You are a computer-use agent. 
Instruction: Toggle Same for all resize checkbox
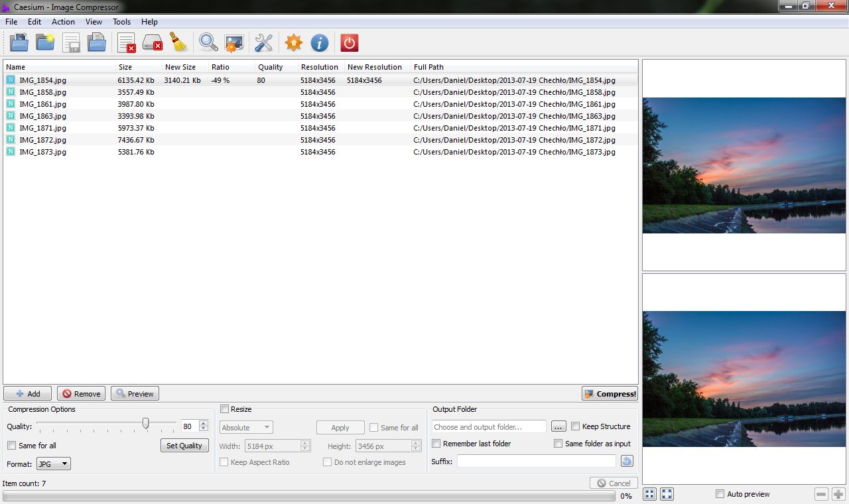pos(374,428)
